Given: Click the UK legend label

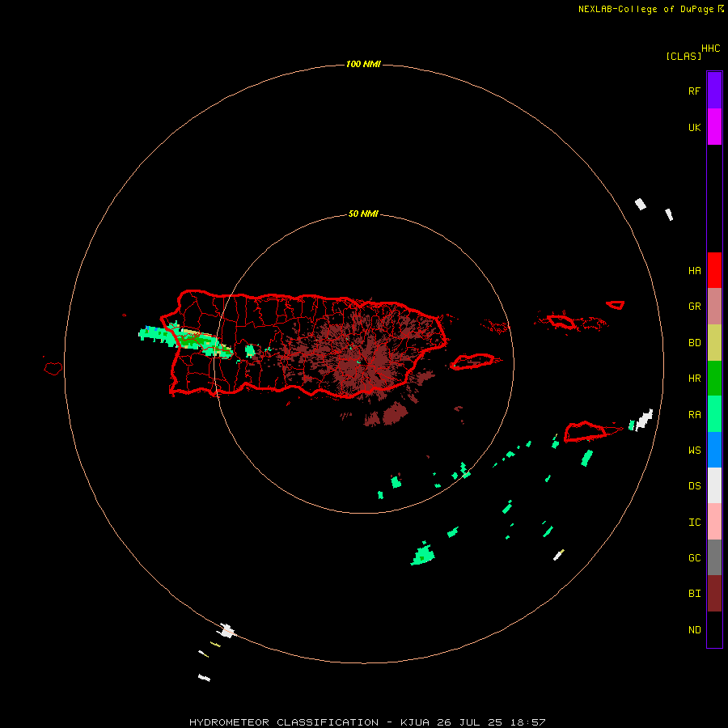Looking at the screenshot, I should click(694, 127).
